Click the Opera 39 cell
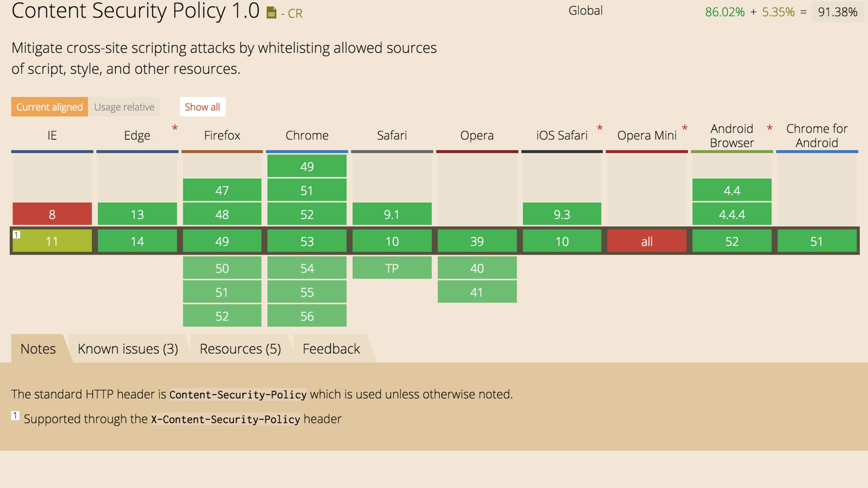 [x=477, y=241]
